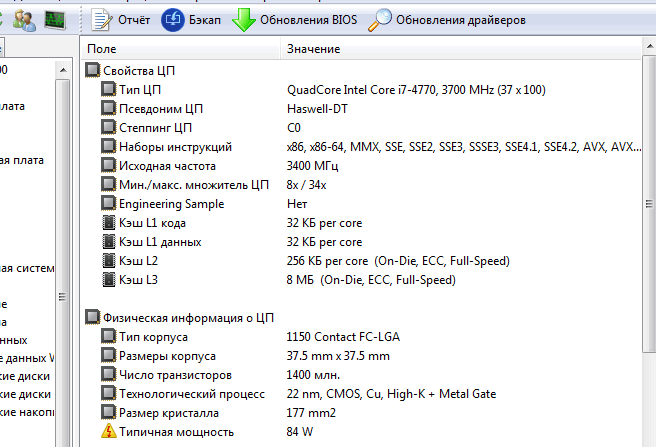Select the Мин./макс. множитель ЦП icon
This screenshot has width=656, height=447.
point(108,185)
